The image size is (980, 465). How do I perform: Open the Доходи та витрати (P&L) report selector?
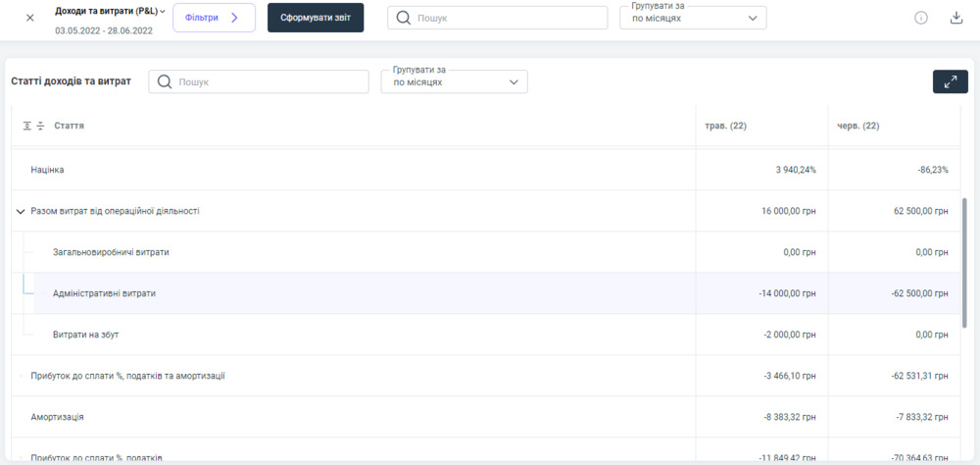coord(110,11)
